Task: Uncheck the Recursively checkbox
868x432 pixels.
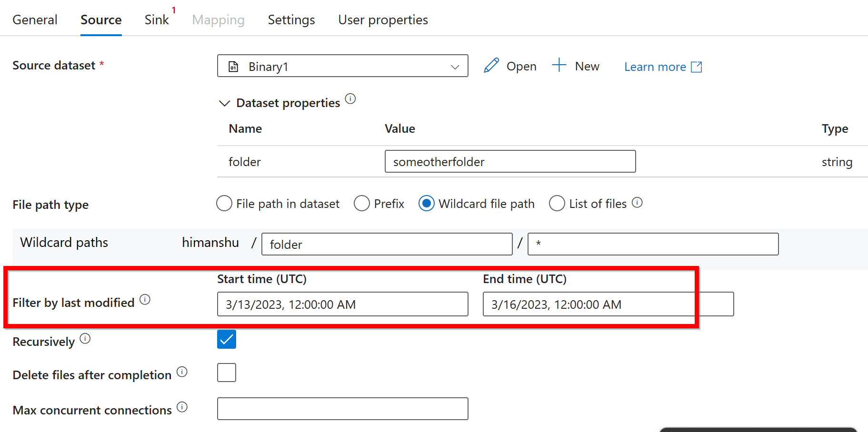Action: (227, 339)
